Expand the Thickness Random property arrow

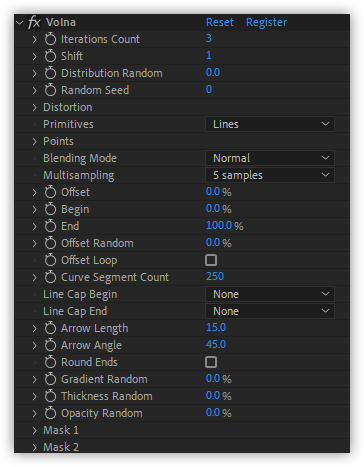click(x=35, y=396)
